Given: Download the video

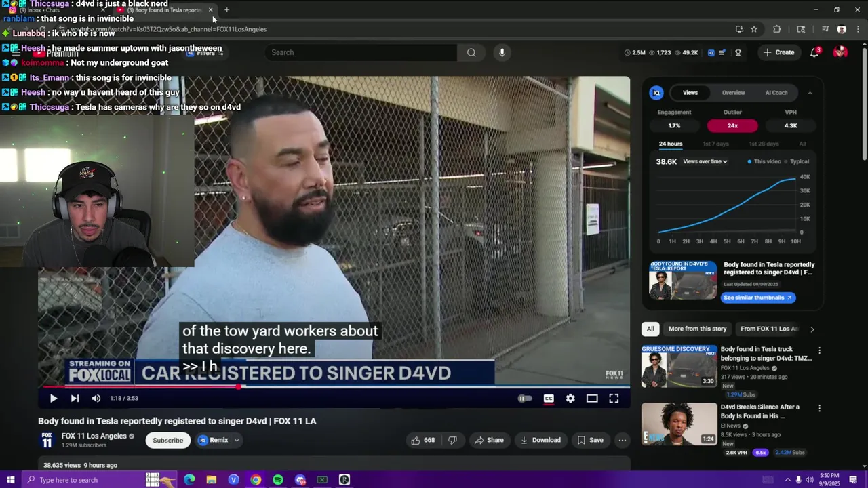Looking at the screenshot, I should (540, 441).
